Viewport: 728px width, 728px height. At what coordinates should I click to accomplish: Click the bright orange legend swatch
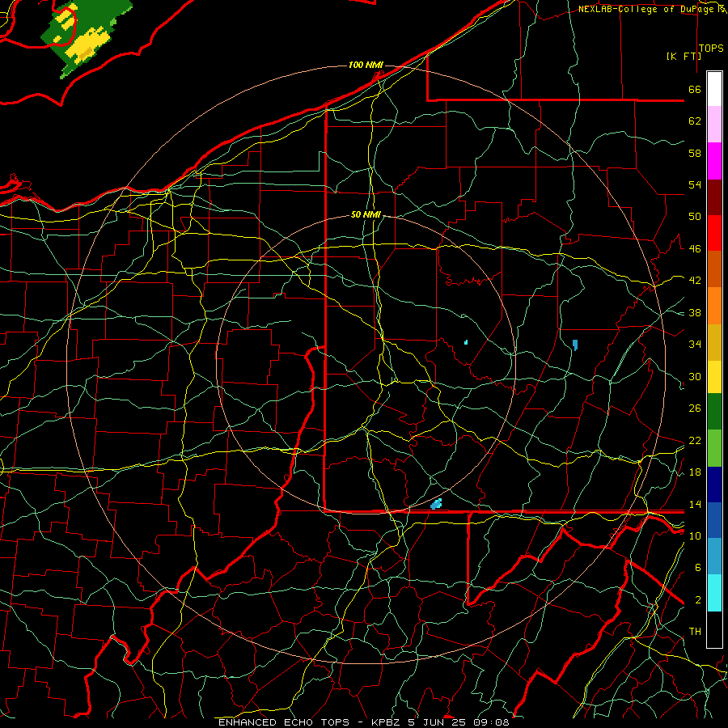pos(714,306)
